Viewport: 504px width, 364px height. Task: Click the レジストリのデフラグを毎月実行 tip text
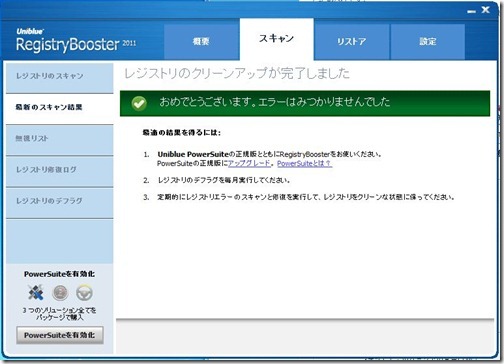click(x=224, y=180)
